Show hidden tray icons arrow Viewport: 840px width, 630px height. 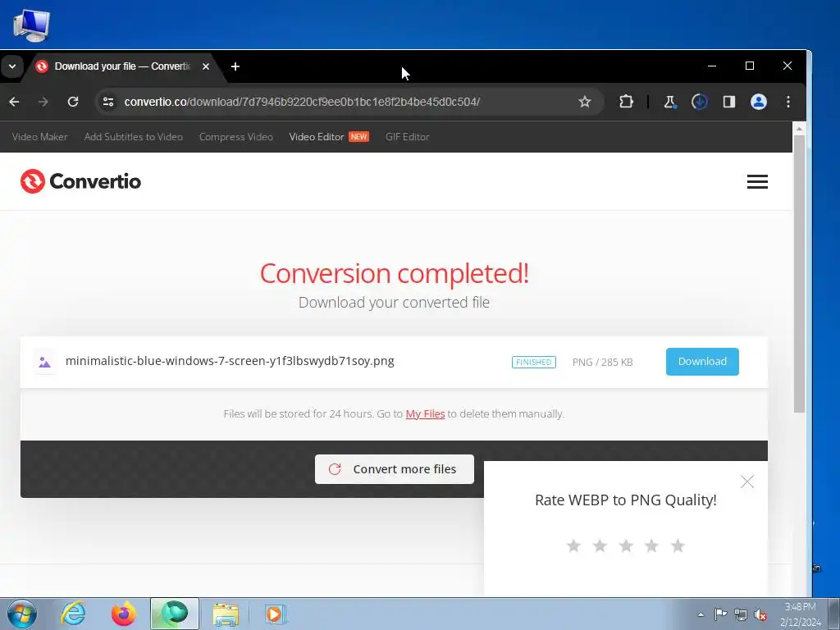(701, 614)
